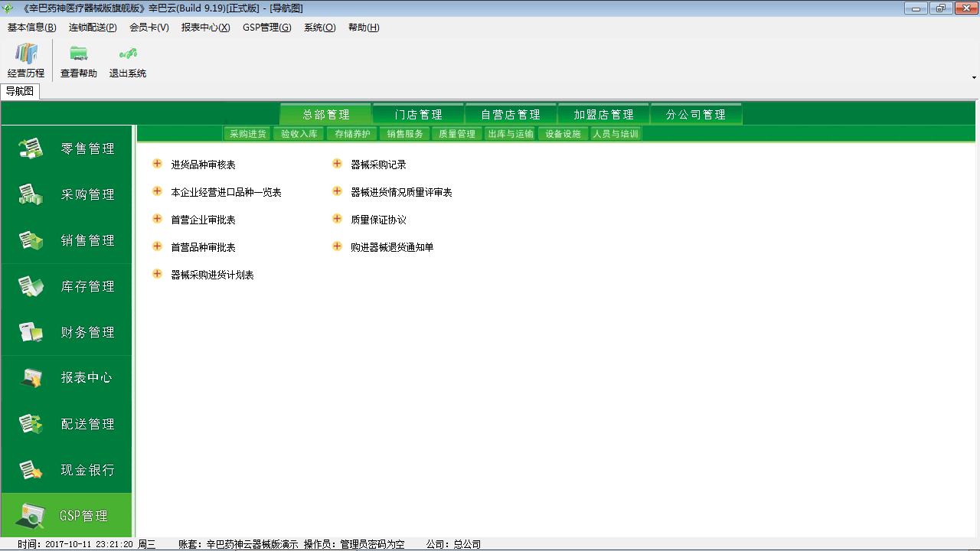980x551 pixels.
Task: Select the 导航图 document tab
Action: pos(20,91)
